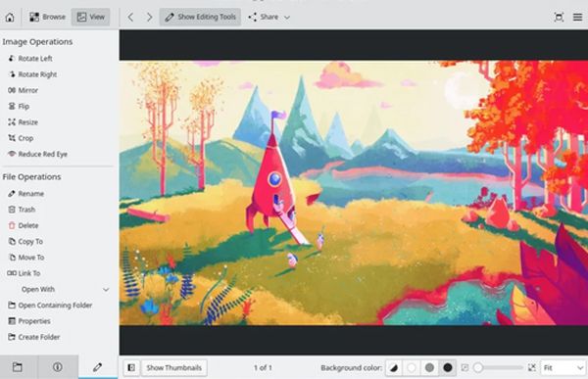Select black background color swatch
This screenshot has width=588, height=379.
pyautogui.click(x=448, y=368)
